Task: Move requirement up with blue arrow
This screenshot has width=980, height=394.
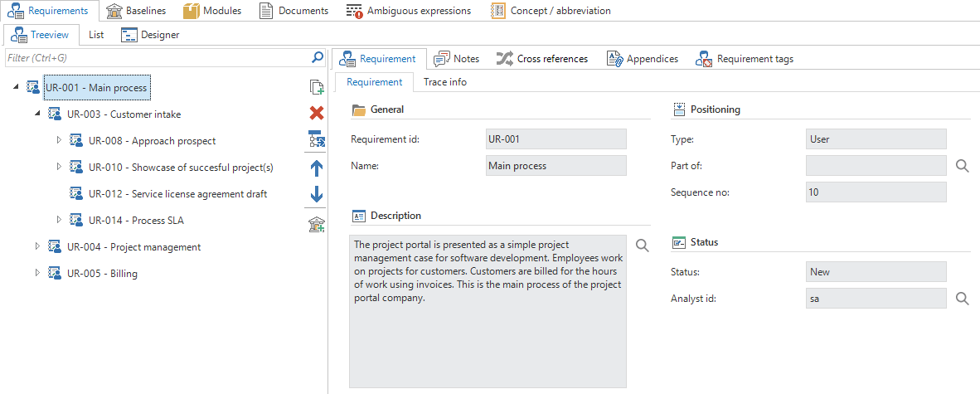Action: tap(316, 168)
